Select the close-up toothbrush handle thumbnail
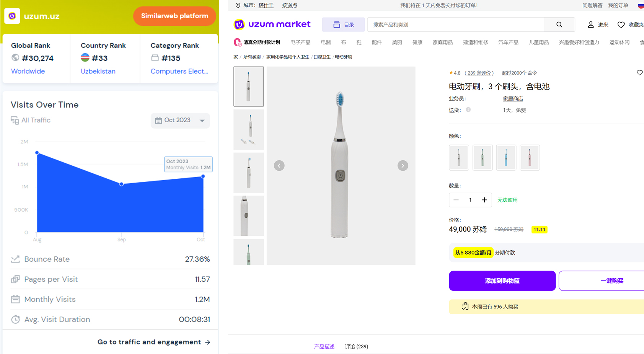Screen dimensions: 644x354 tap(249, 216)
